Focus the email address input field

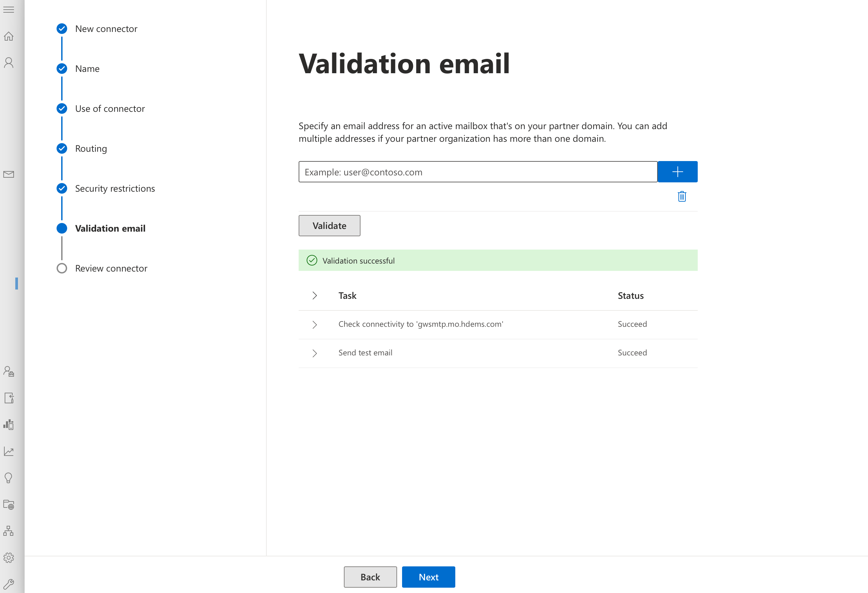(478, 172)
